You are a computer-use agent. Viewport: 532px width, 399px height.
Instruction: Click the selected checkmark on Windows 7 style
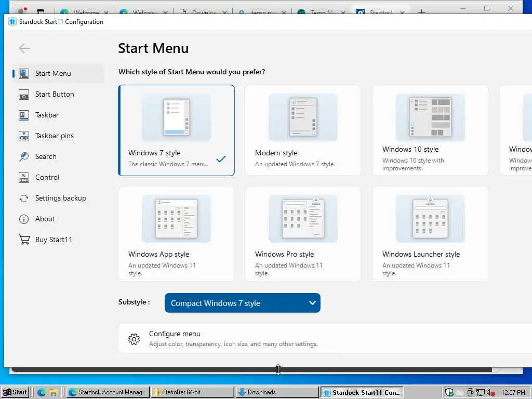click(x=221, y=158)
